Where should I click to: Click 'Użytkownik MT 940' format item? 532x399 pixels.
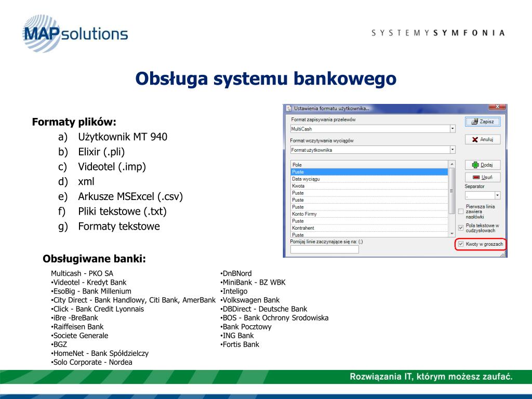pyautogui.click(x=123, y=137)
